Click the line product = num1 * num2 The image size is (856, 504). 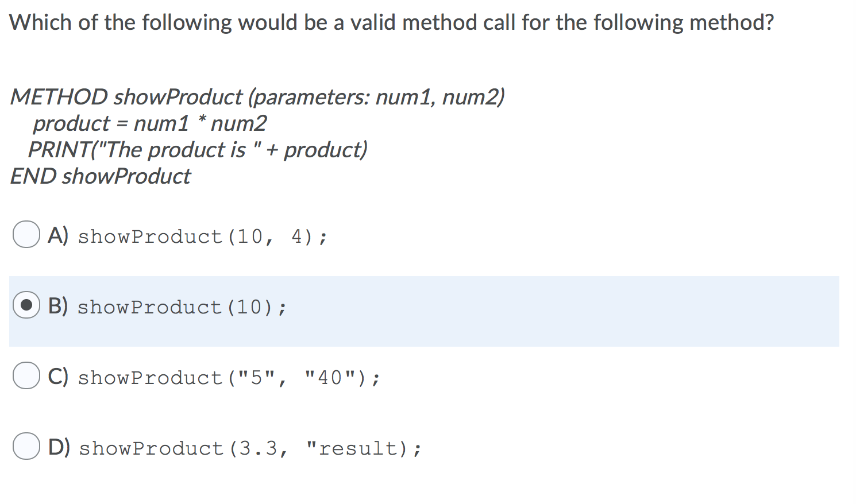(151, 123)
